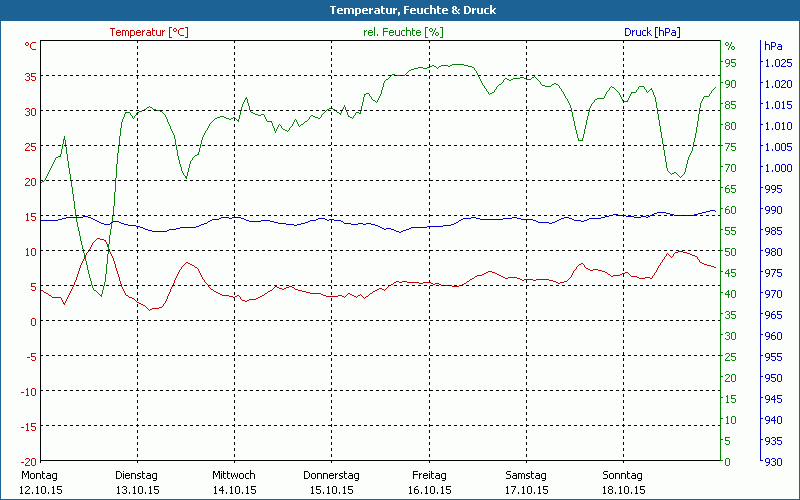Click the '-5' temperature axis value
The width and height of the screenshot is (800, 500).
click(x=31, y=357)
